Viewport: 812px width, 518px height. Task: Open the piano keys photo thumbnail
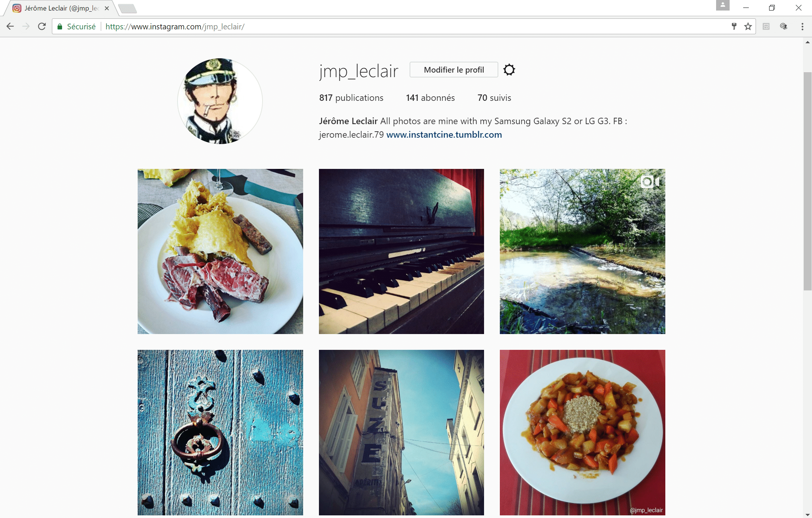401,251
